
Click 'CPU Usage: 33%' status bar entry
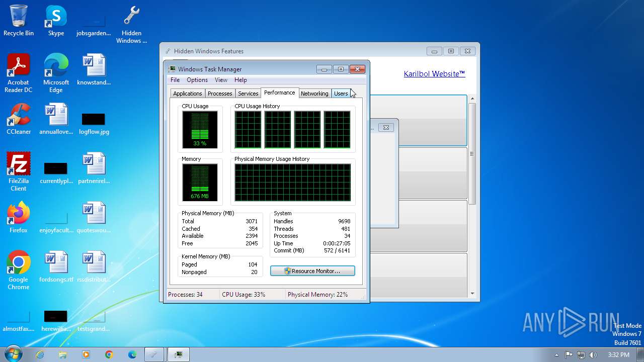tap(244, 295)
